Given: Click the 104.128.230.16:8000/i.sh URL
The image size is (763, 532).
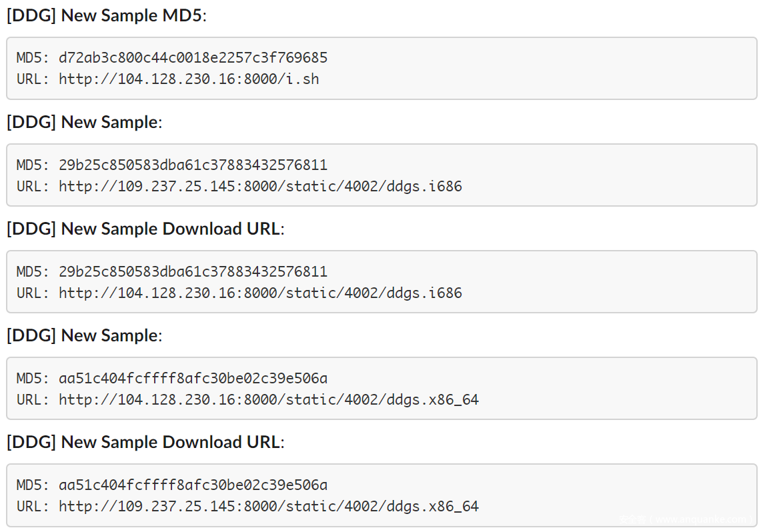Looking at the screenshot, I should point(189,79).
